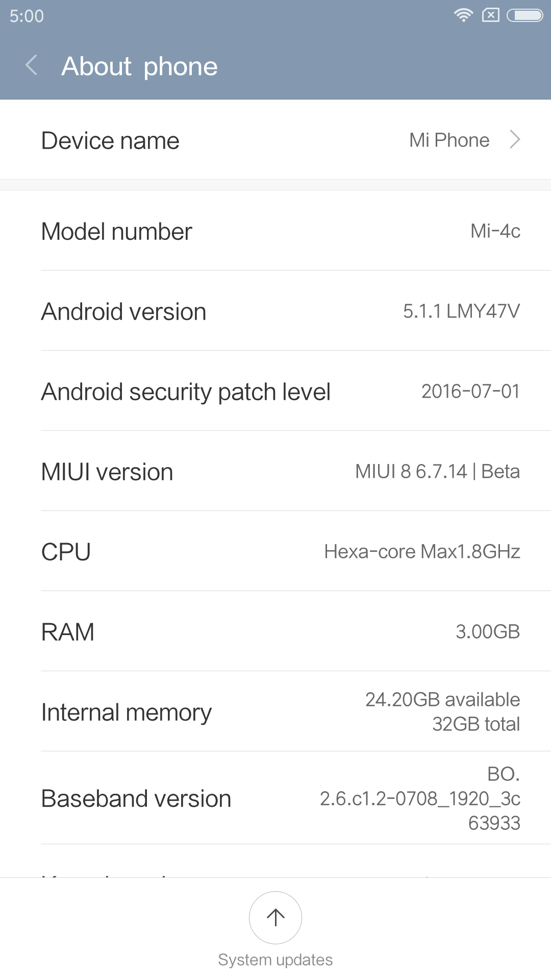Tap the Mi Phone device name value
This screenshot has height=980, width=551.
tap(449, 140)
